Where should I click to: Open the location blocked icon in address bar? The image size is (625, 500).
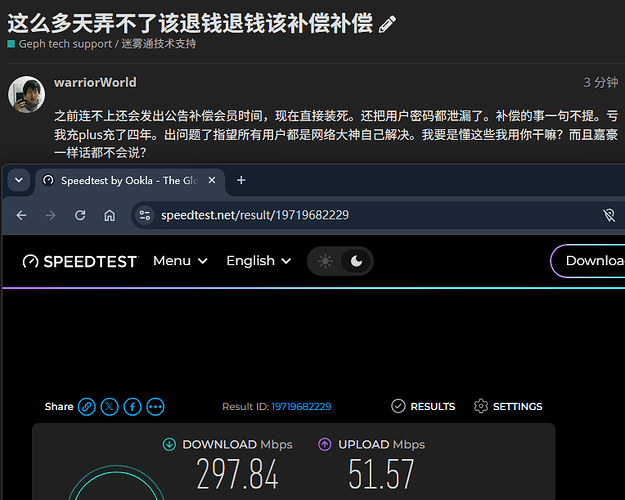(x=609, y=215)
